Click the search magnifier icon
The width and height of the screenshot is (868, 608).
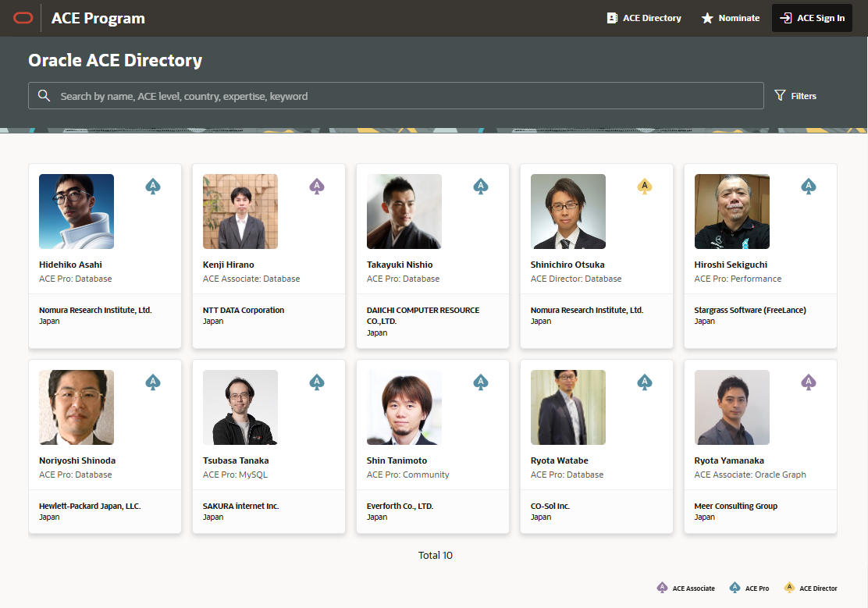(44, 96)
